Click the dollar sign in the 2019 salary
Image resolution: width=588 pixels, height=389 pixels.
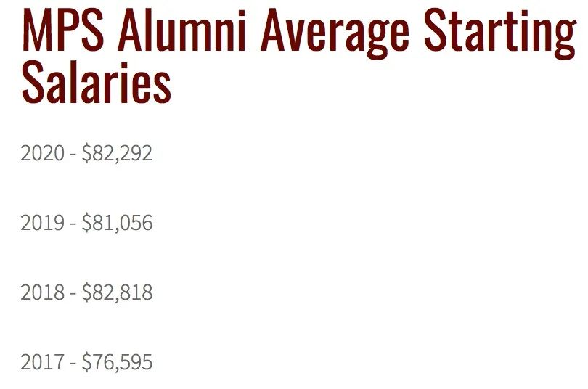click(x=86, y=222)
